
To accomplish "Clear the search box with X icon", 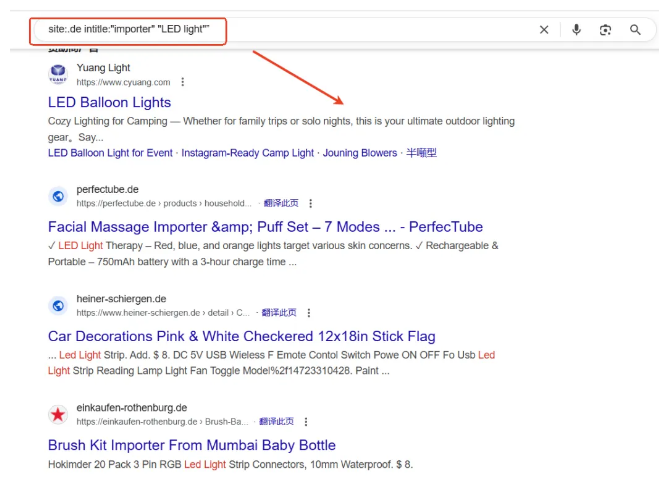I will coord(544,30).
